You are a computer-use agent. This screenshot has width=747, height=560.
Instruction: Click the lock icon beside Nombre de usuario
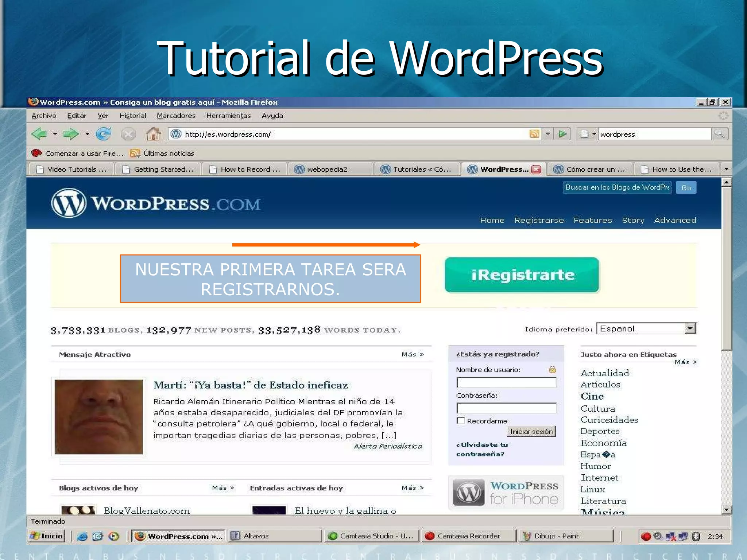tap(552, 369)
